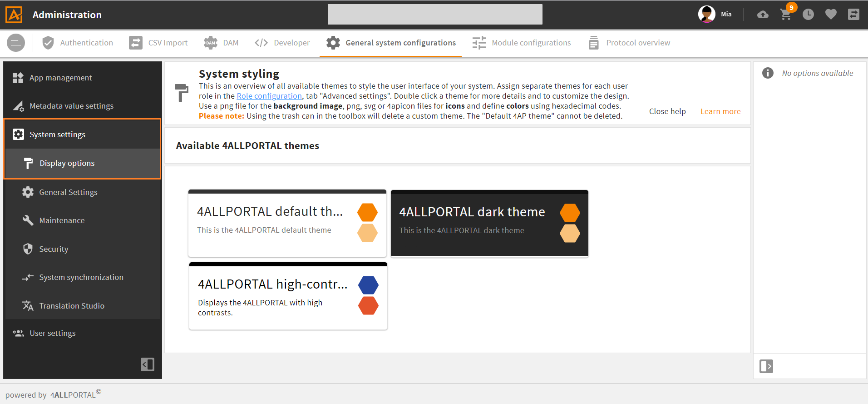Switch to the CSV Import tab
The height and width of the screenshot is (404, 868).
158,43
